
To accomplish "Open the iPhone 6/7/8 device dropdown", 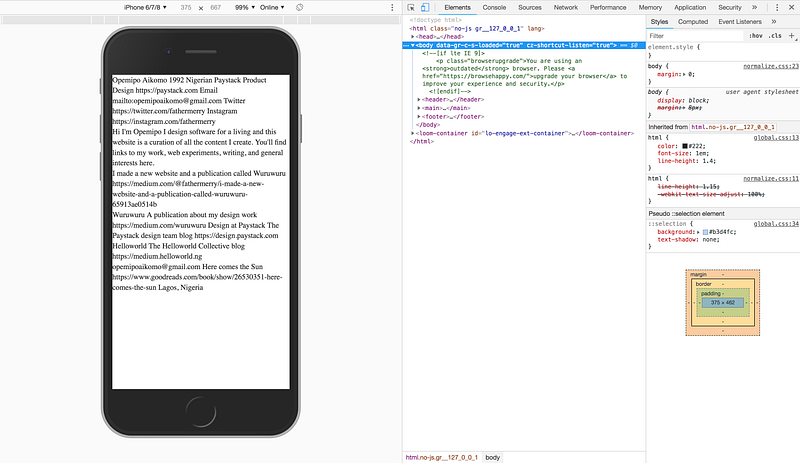I will tap(145, 8).
